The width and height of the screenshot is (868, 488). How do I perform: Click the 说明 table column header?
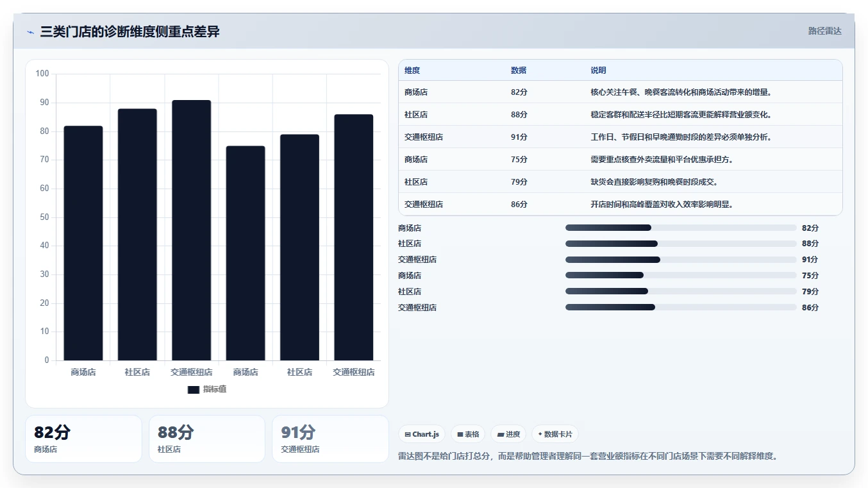coord(598,71)
